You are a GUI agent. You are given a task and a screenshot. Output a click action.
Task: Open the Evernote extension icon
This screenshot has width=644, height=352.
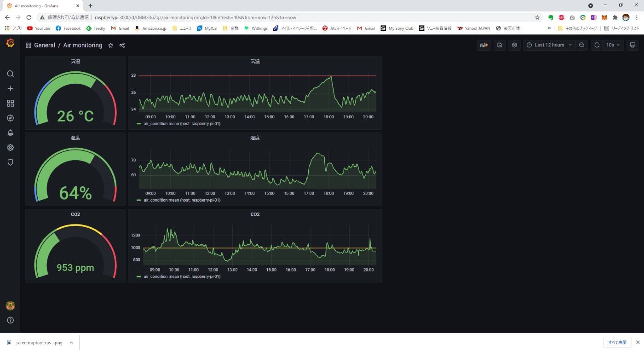[551, 17]
